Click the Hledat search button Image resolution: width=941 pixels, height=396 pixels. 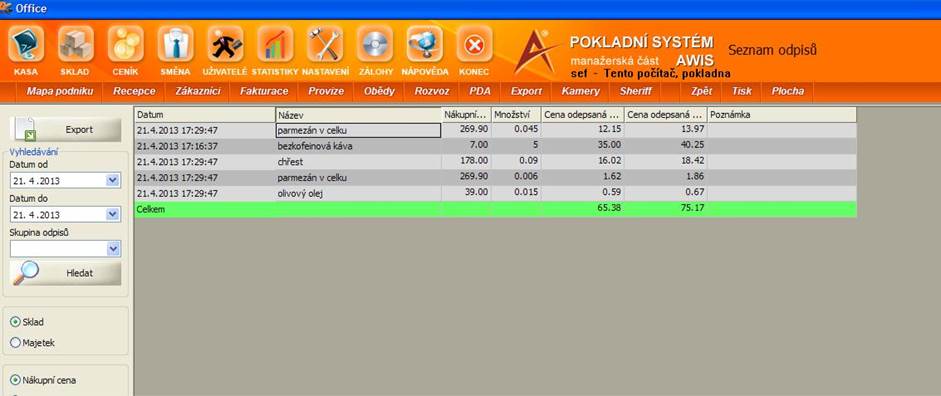tap(65, 273)
